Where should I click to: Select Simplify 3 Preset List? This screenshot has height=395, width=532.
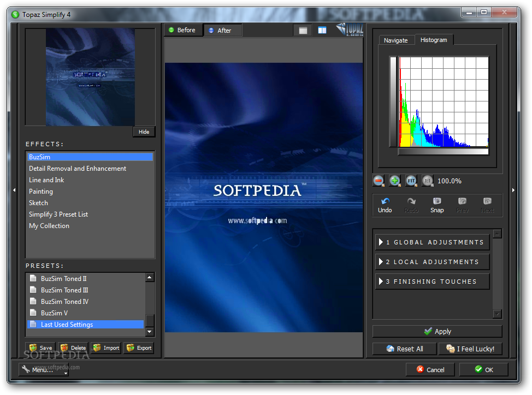pyautogui.click(x=90, y=214)
